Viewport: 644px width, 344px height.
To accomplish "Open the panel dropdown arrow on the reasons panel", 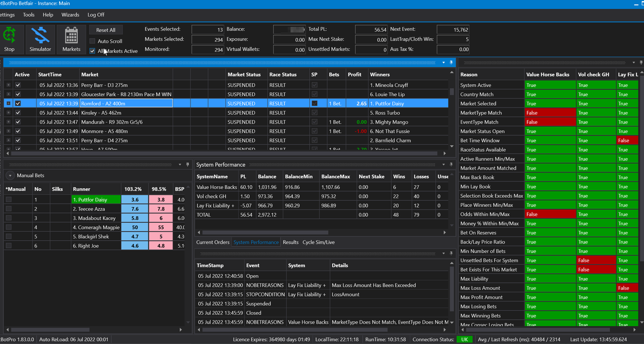I will (x=634, y=63).
